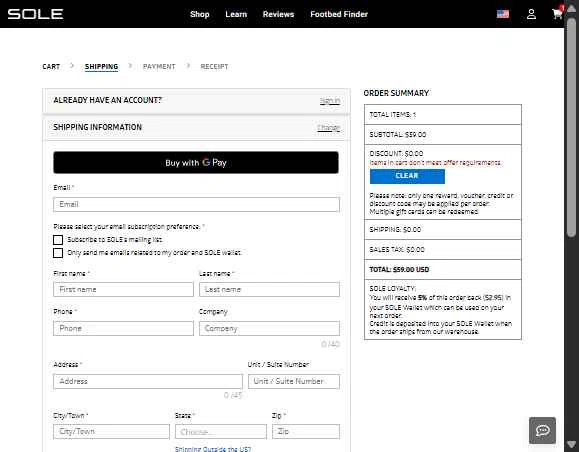Focus the City/Town field
579x452 pixels.
click(x=111, y=431)
